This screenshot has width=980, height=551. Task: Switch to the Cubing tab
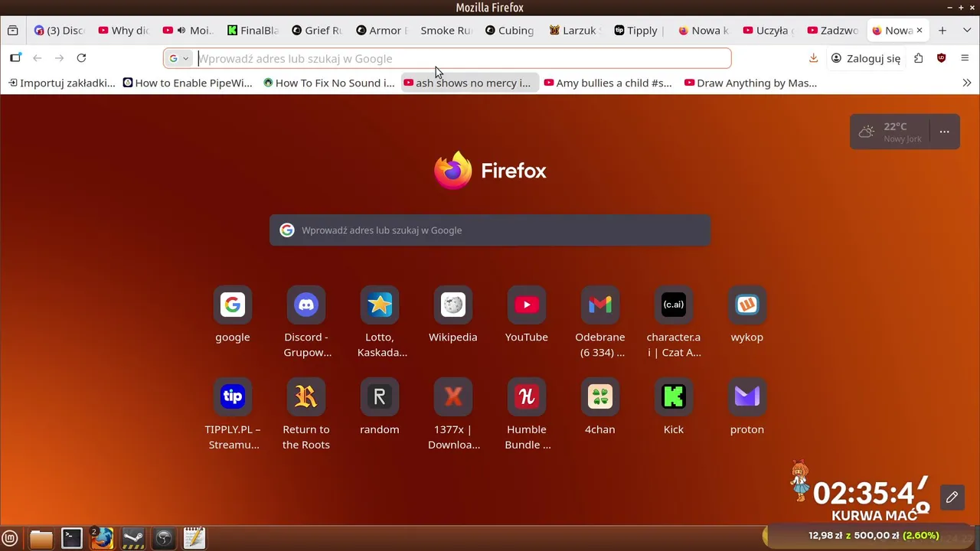(x=510, y=31)
